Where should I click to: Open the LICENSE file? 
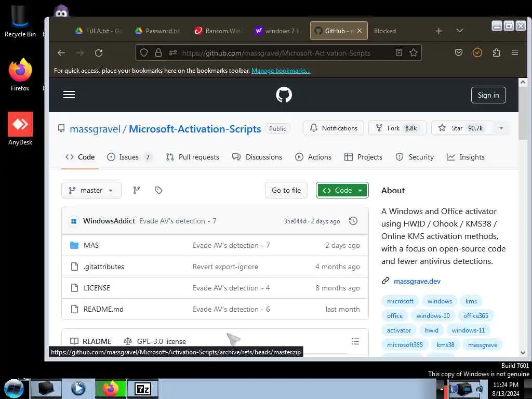coord(97,288)
